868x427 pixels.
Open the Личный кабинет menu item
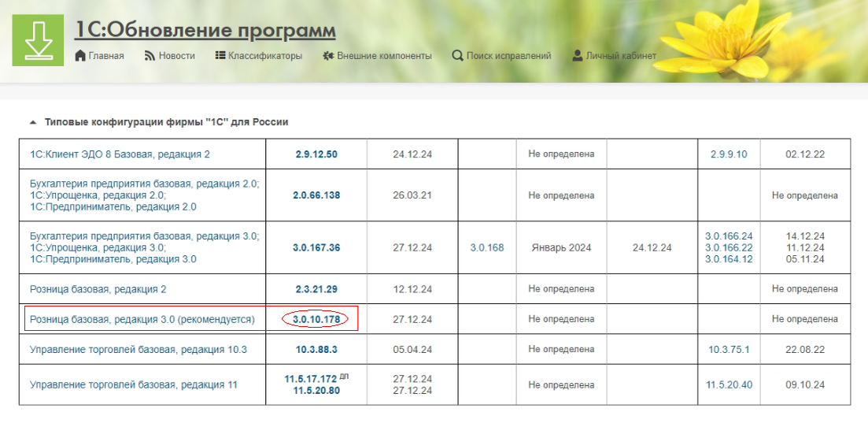[x=621, y=56]
